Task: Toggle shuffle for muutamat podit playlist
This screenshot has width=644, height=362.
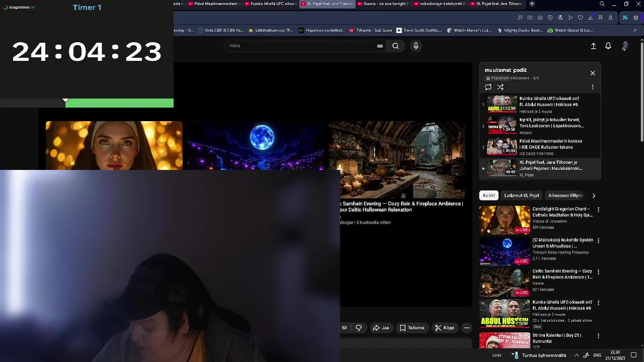Action: coord(500,87)
